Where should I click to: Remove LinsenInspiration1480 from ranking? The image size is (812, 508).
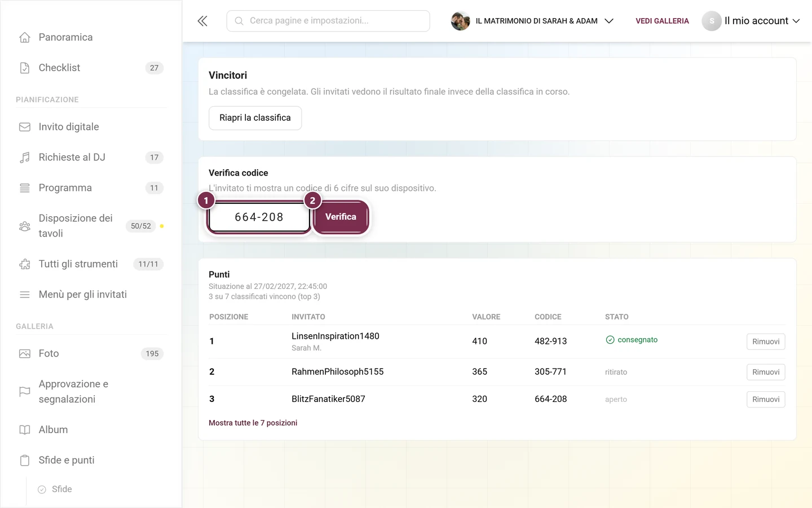click(x=766, y=341)
